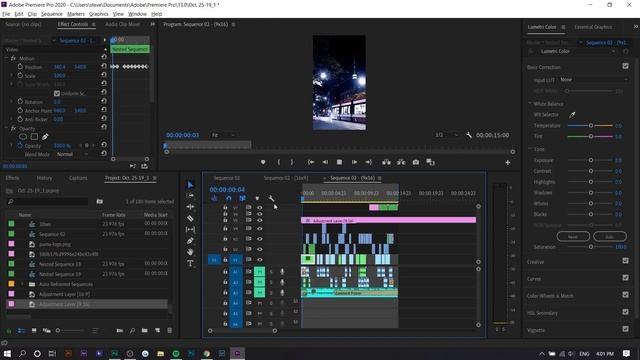Viewport: 640px width, 360px height.
Task: Open Timeline Display Settings wrench
Action: [271, 198]
